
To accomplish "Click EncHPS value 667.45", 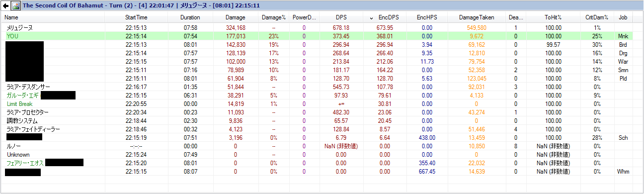I will tap(427, 171).
